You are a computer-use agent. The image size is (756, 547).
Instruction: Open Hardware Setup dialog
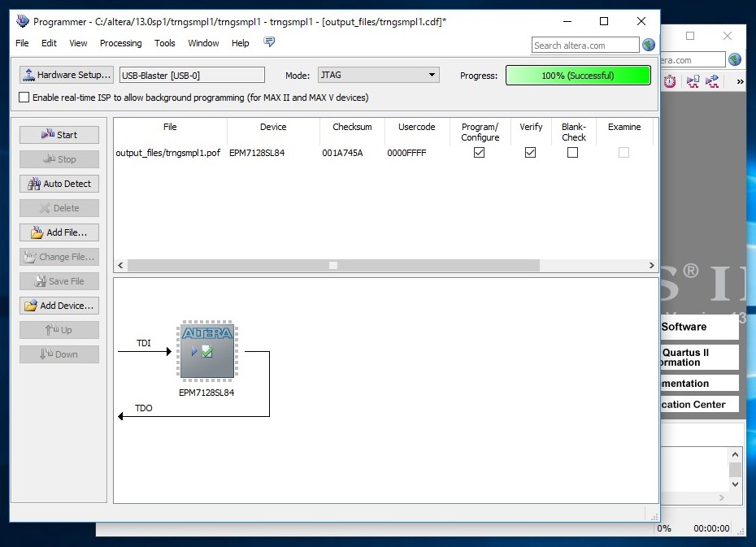pyautogui.click(x=67, y=75)
